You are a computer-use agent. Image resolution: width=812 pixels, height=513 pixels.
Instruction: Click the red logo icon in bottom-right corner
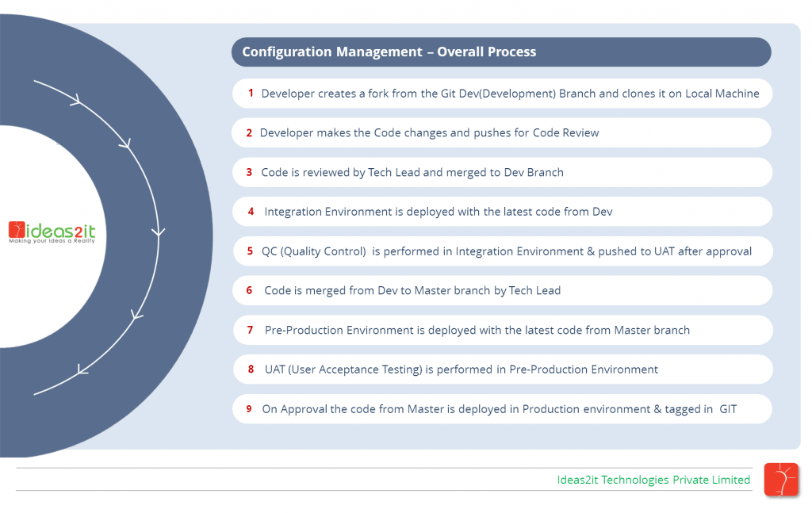point(782,480)
